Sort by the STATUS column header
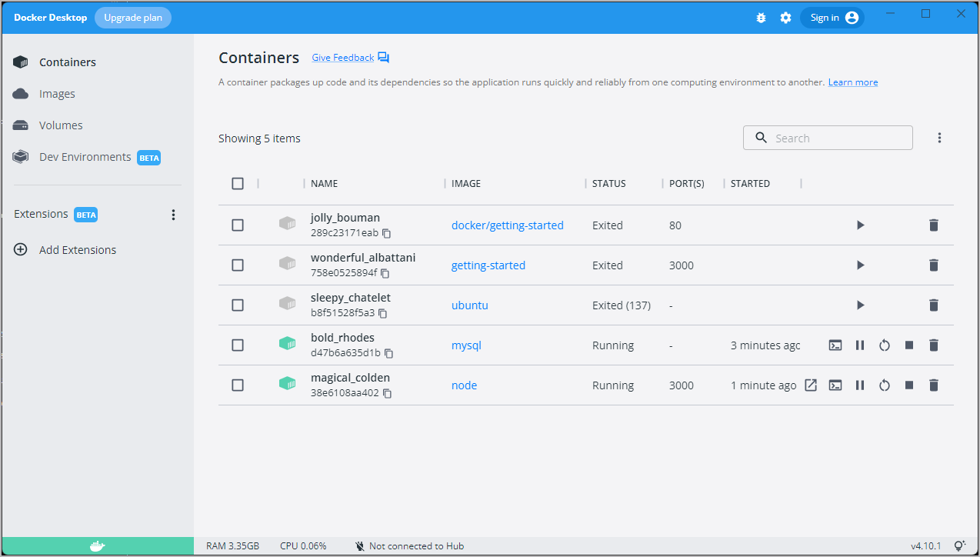The width and height of the screenshot is (980, 557). (x=609, y=184)
